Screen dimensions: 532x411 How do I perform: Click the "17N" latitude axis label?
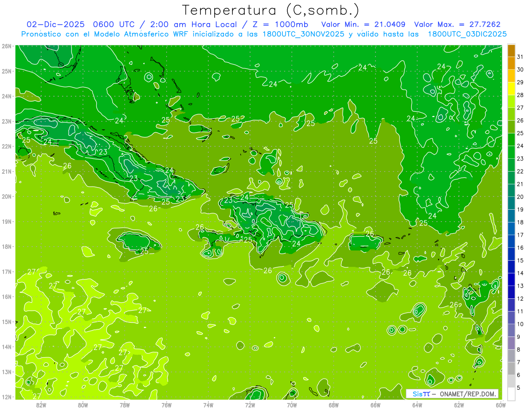7,272
